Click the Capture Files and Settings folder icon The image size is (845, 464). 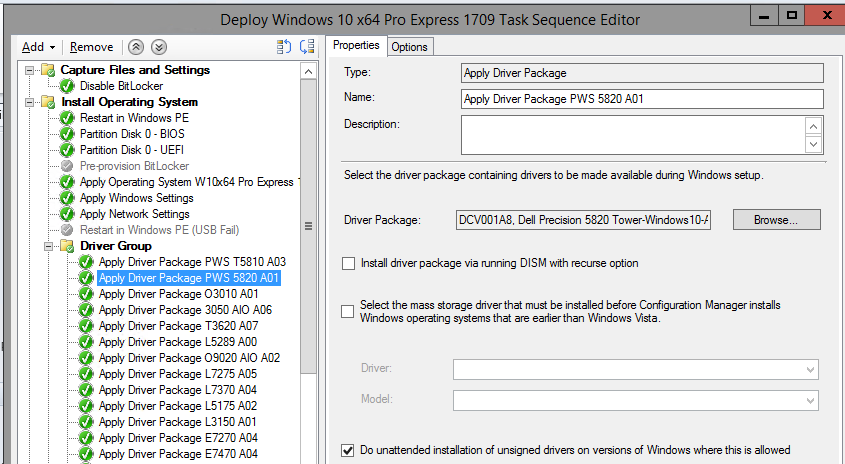pyautogui.click(x=48, y=70)
